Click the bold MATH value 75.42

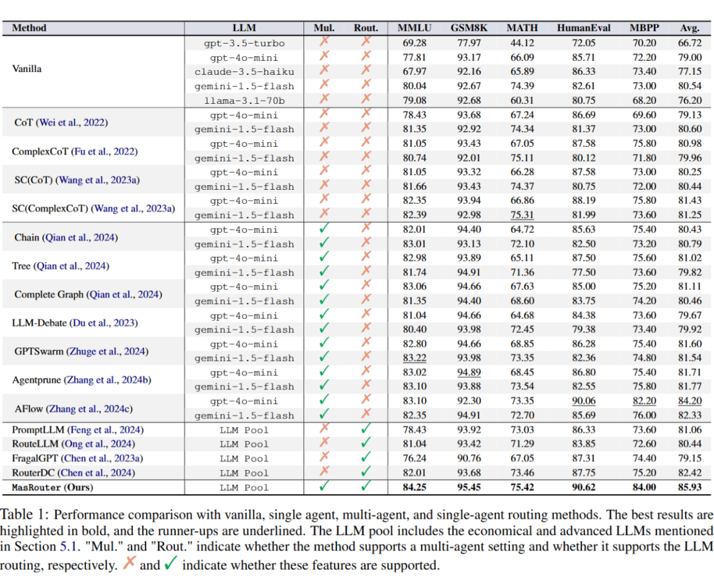(x=522, y=487)
